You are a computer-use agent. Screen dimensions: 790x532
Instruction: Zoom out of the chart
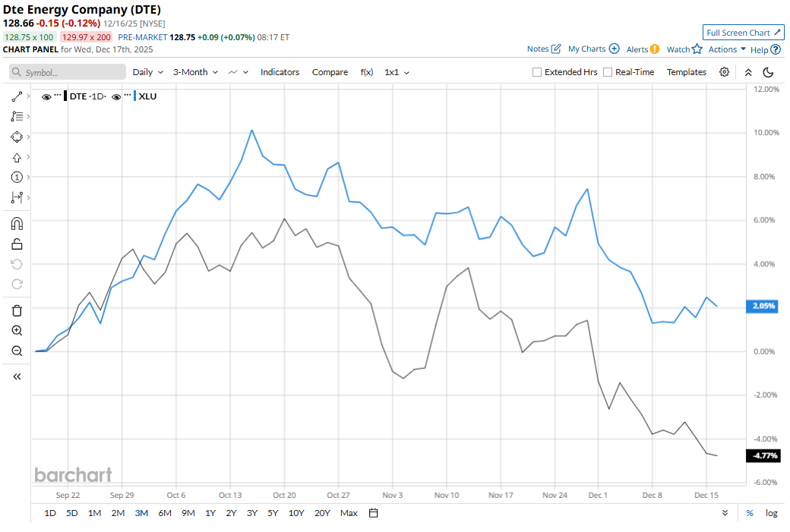17,351
